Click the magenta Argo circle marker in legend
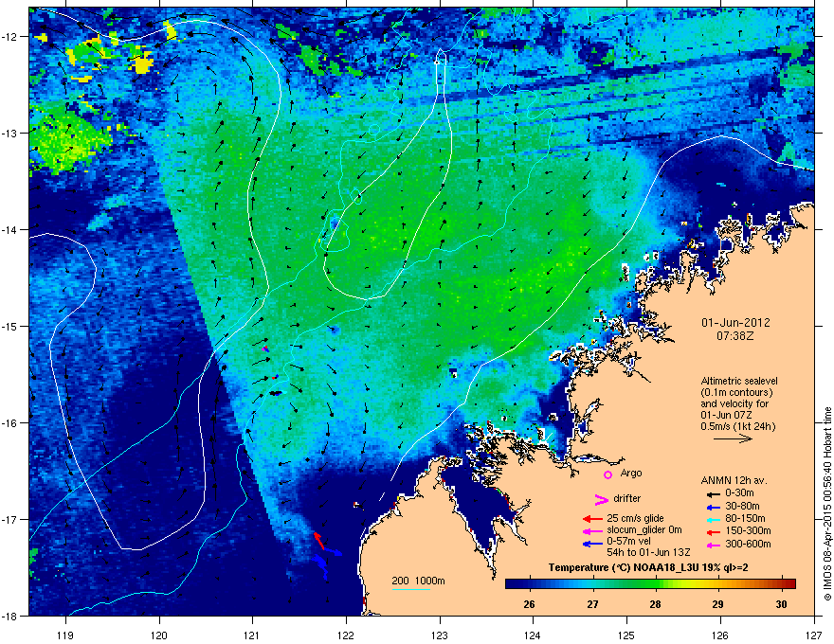Viewport: 834px width, 644px height. point(607,474)
